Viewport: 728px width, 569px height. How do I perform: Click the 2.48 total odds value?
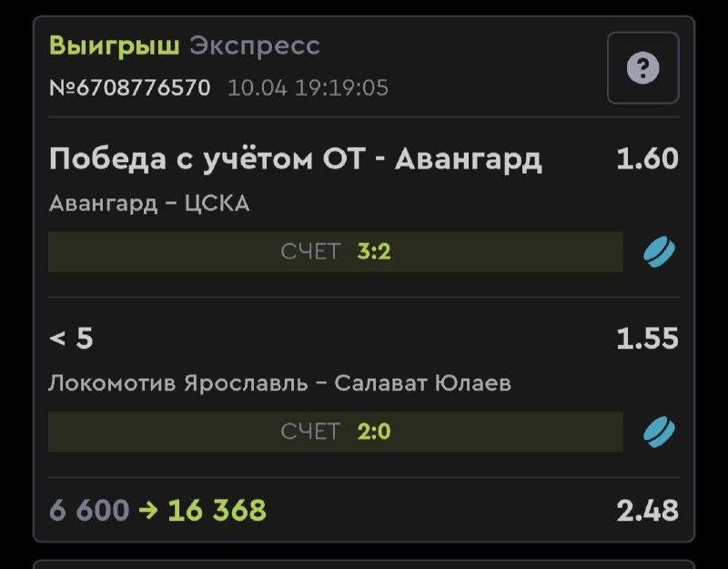point(647,510)
